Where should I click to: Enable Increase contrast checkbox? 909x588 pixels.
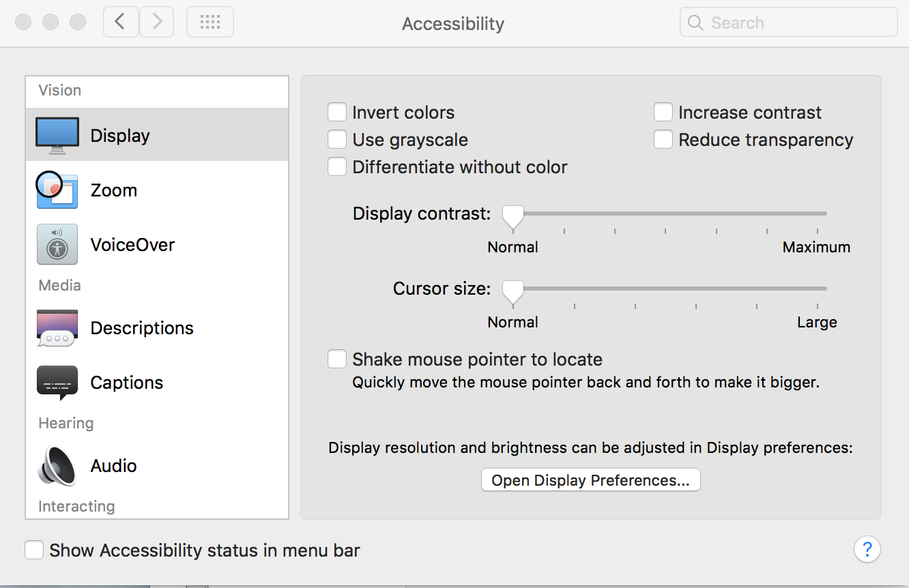663,113
